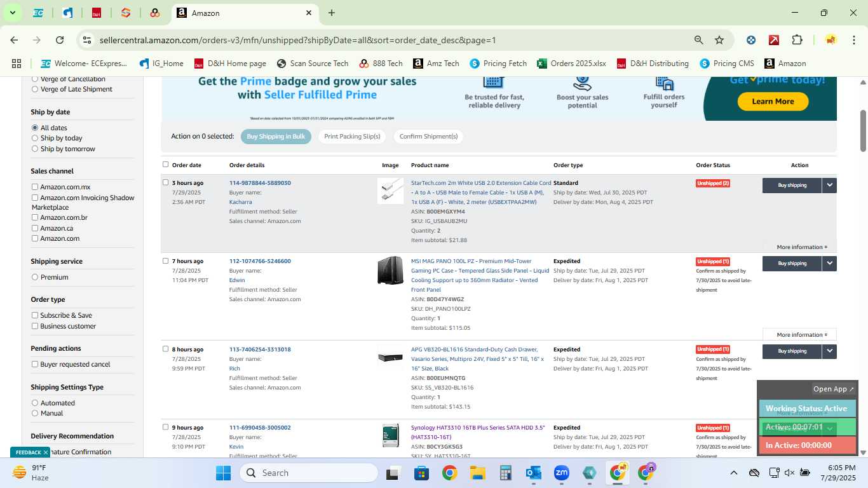Open File Explorer from taskbar
This screenshot has height=488, width=868.
pos(477,473)
